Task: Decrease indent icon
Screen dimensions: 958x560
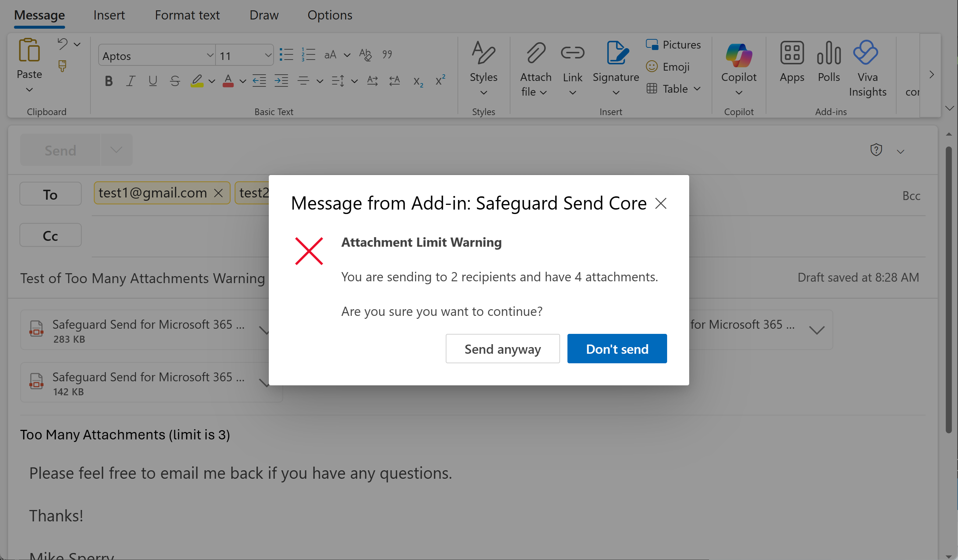Action: tap(259, 81)
